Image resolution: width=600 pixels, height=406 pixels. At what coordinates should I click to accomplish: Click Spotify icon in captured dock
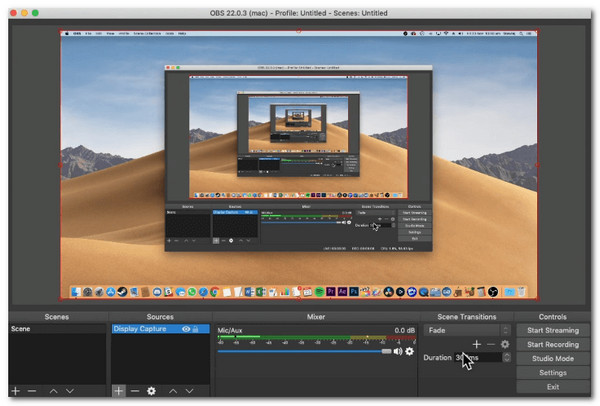click(319, 292)
